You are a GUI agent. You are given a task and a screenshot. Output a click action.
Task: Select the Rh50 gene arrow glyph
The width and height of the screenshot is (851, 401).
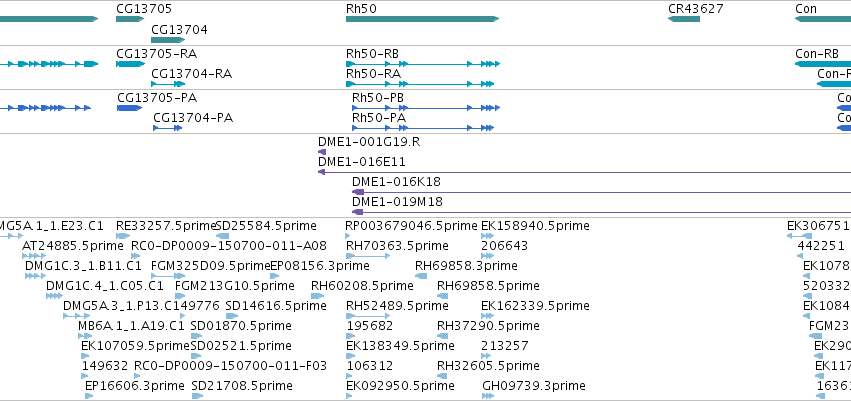(422, 19)
